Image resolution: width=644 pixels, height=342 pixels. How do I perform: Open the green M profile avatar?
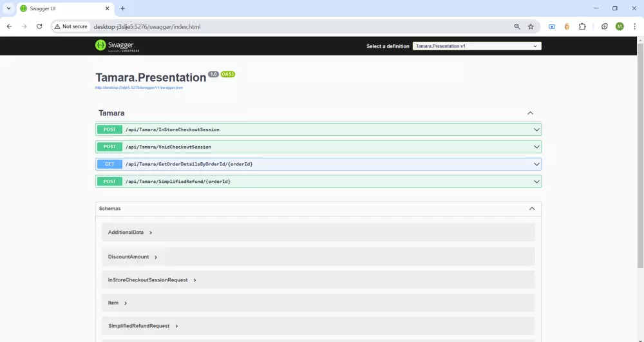pos(620,26)
